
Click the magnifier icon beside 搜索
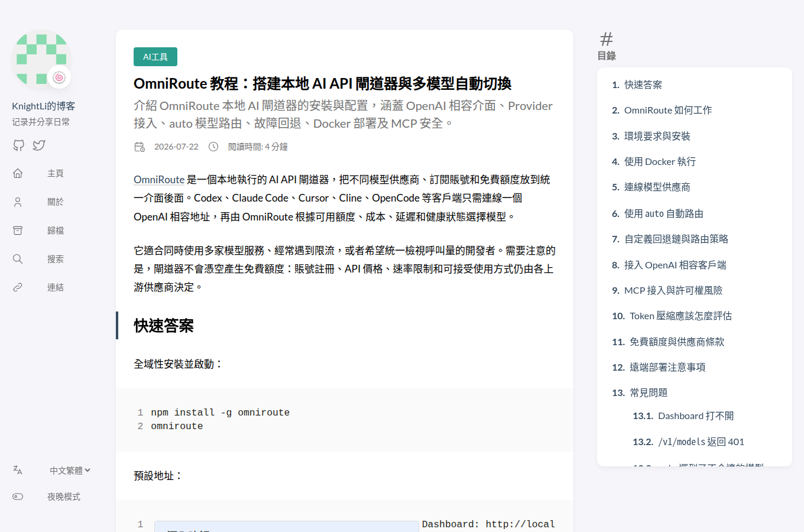click(x=18, y=259)
